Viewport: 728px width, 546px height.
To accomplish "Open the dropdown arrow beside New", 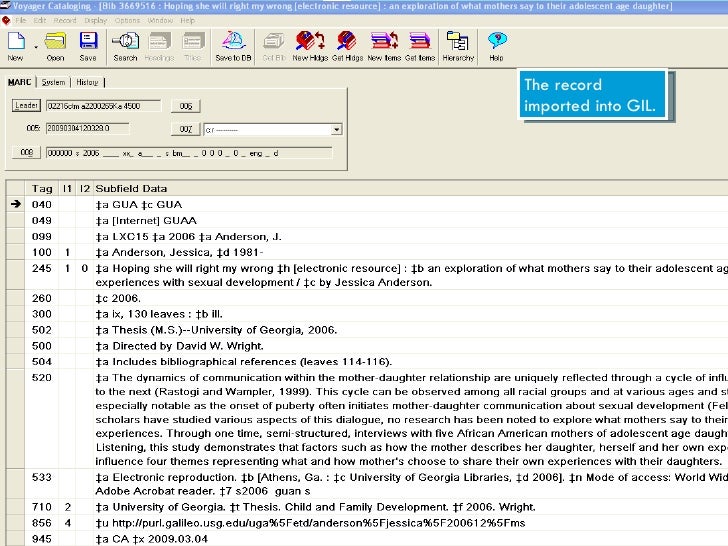I will pos(36,47).
